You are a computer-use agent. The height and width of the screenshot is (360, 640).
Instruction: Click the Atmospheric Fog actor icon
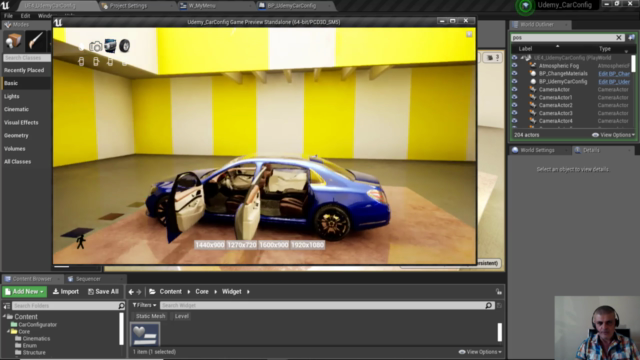pos(533,66)
